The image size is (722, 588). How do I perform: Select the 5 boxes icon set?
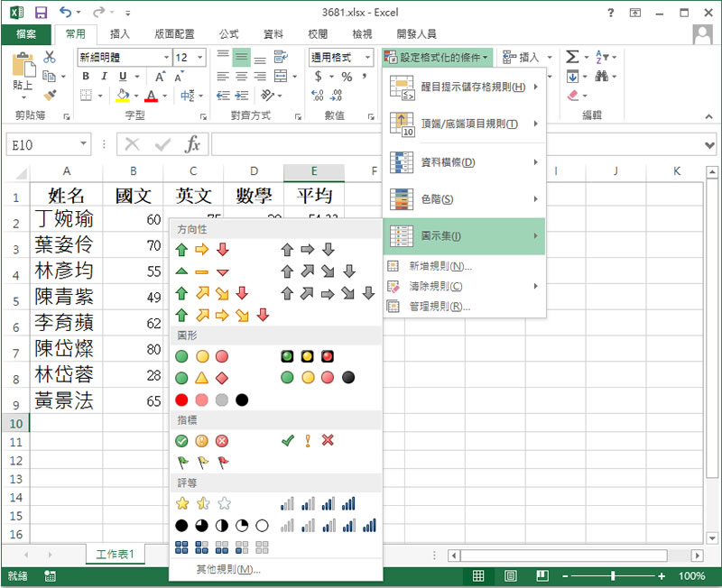click(222, 547)
